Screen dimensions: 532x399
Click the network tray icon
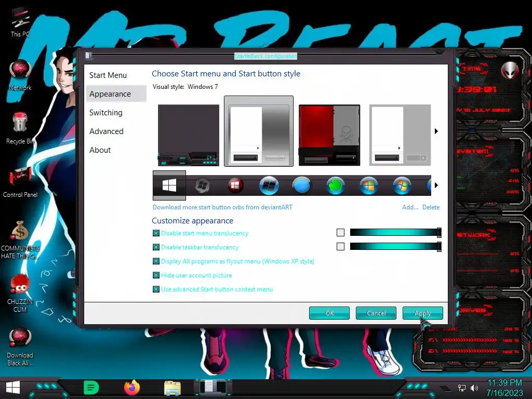(x=461, y=388)
